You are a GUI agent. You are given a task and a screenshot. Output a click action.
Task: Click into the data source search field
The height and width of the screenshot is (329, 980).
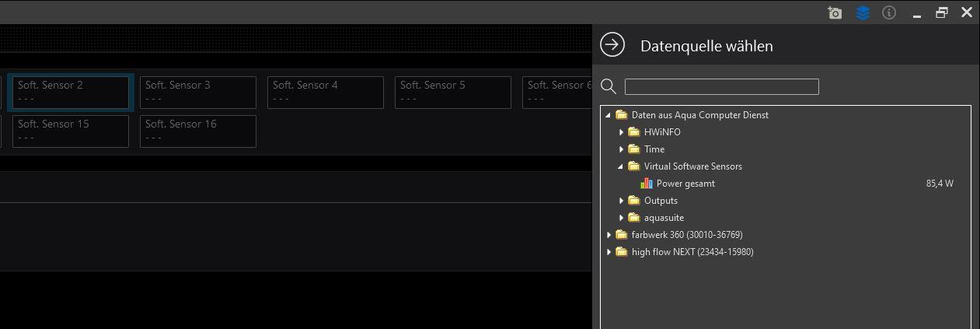[x=722, y=86]
